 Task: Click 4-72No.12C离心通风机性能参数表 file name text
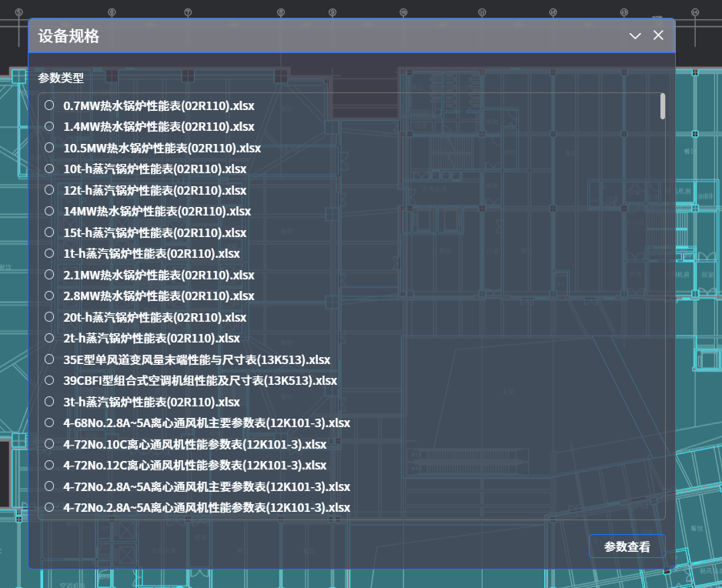[x=195, y=466]
